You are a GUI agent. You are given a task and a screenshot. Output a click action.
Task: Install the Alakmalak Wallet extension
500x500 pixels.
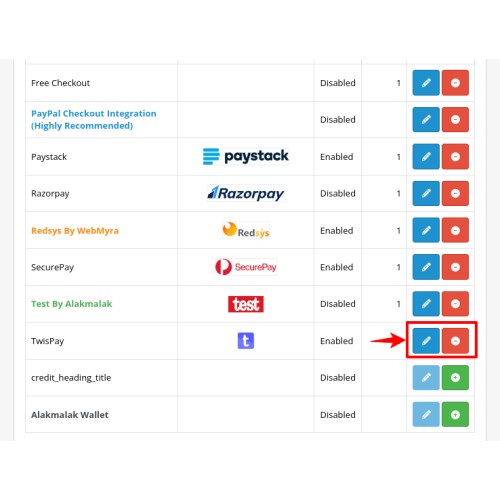tap(455, 414)
